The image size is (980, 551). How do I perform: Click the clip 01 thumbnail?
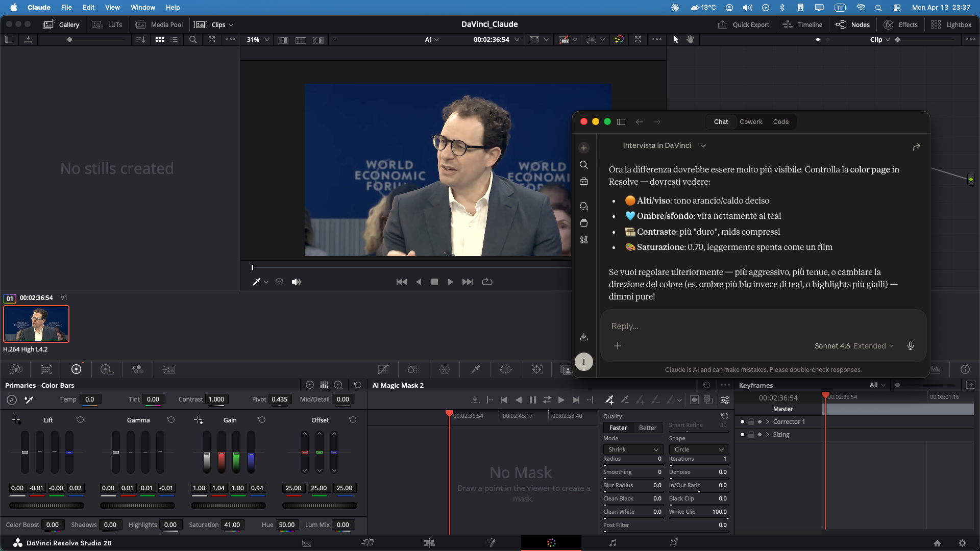[36, 324]
